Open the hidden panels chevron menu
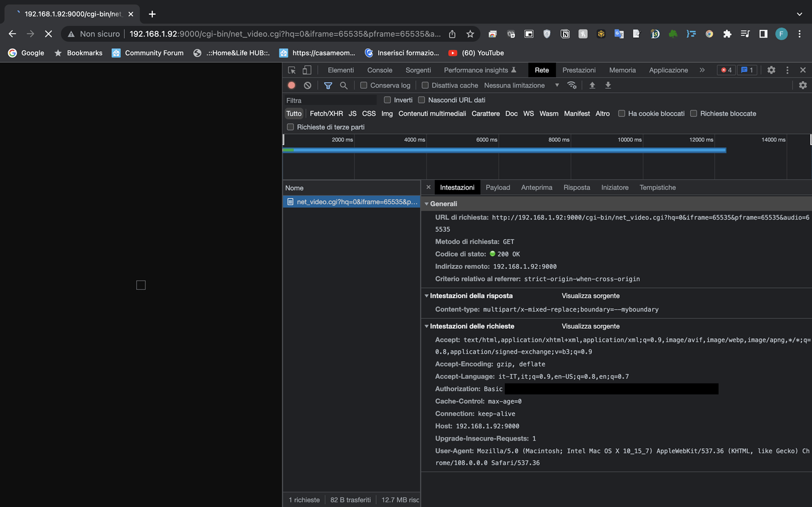812x507 pixels. pyautogui.click(x=701, y=69)
